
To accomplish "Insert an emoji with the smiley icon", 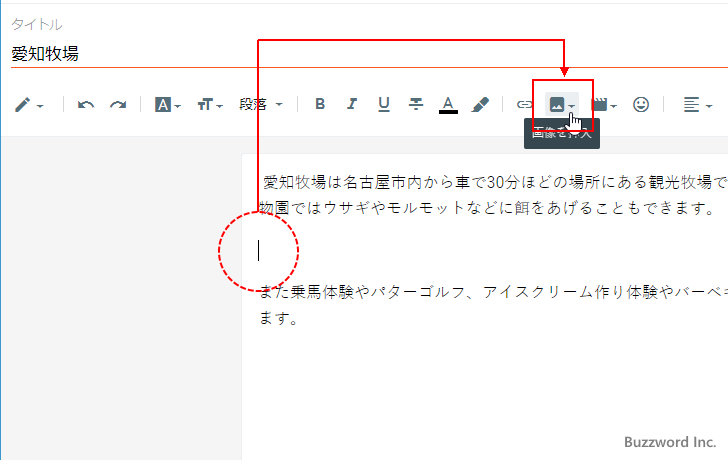I will point(641,104).
